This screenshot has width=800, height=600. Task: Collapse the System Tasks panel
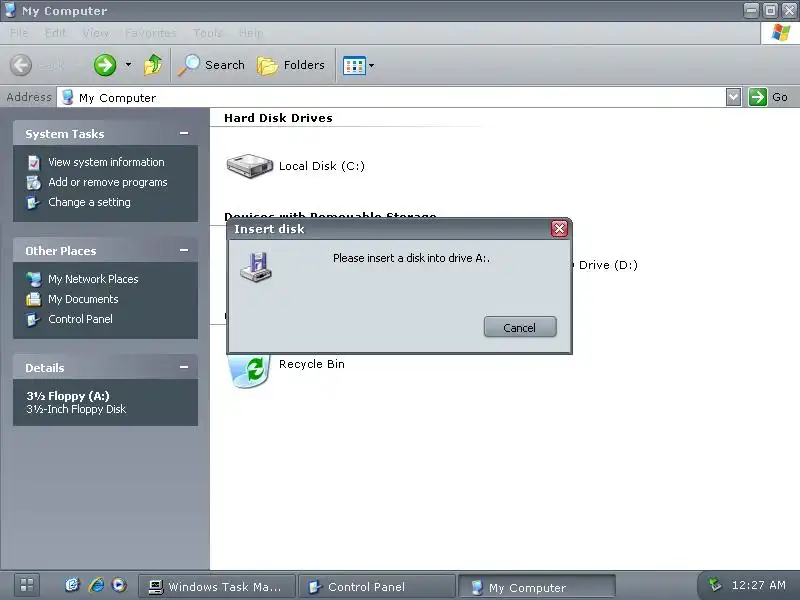point(184,134)
